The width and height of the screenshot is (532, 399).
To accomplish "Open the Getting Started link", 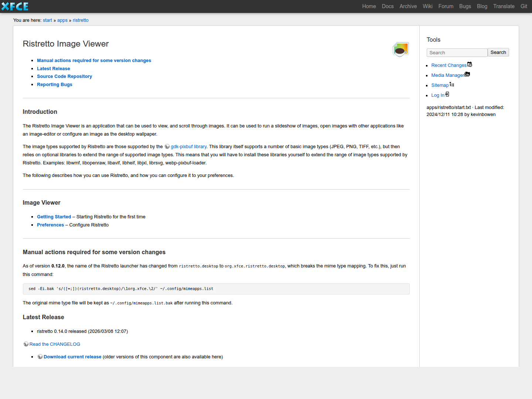I will [x=54, y=217].
